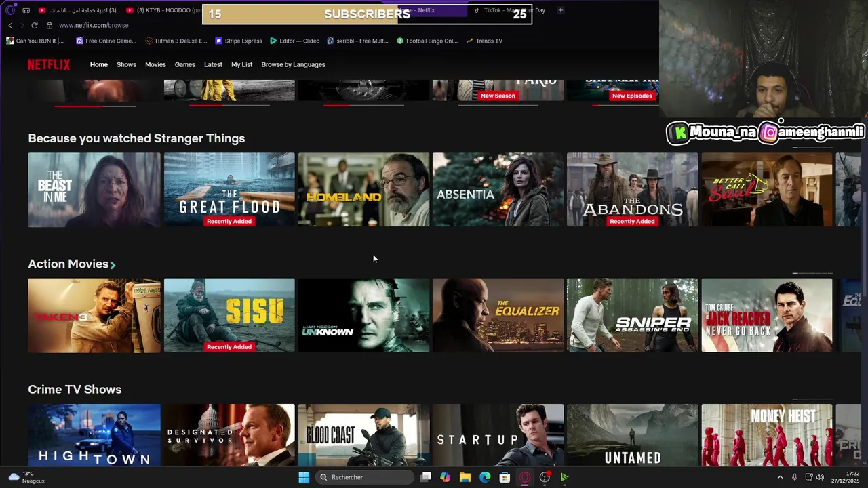Open Jack Reacher Never Go Back thumbnail
The image size is (868, 488).
pyautogui.click(x=766, y=315)
